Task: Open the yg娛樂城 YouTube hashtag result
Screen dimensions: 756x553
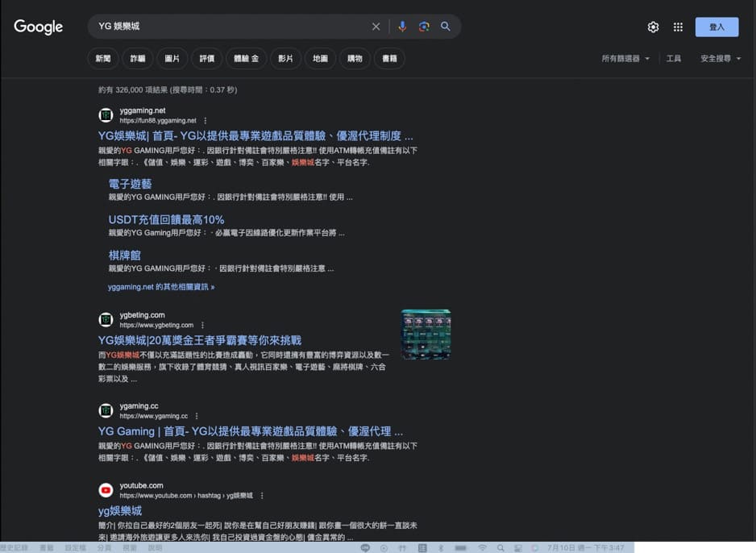Action: [120, 510]
